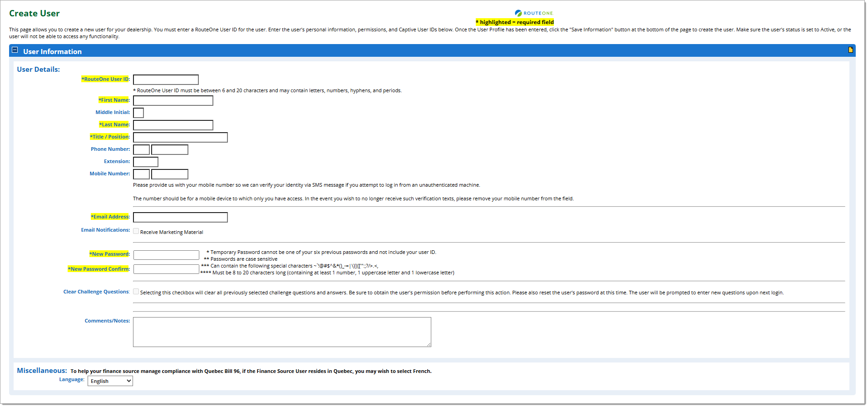Click the New Password field

pyautogui.click(x=166, y=255)
